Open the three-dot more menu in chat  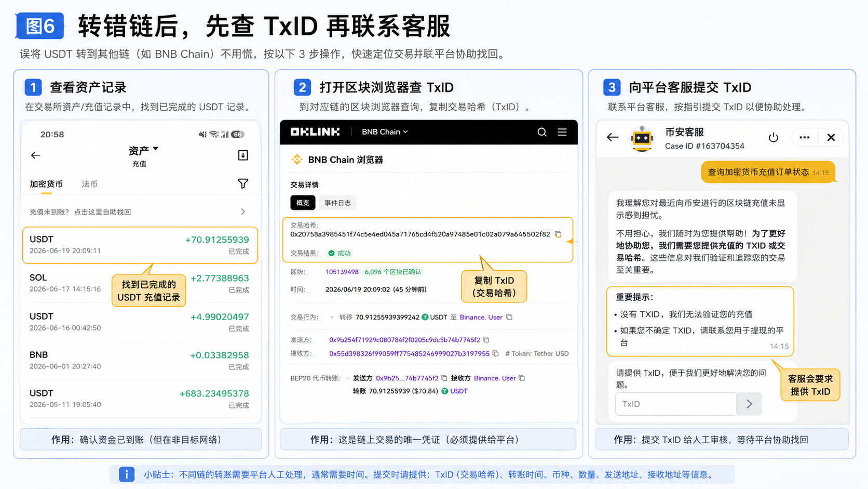[x=805, y=137]
